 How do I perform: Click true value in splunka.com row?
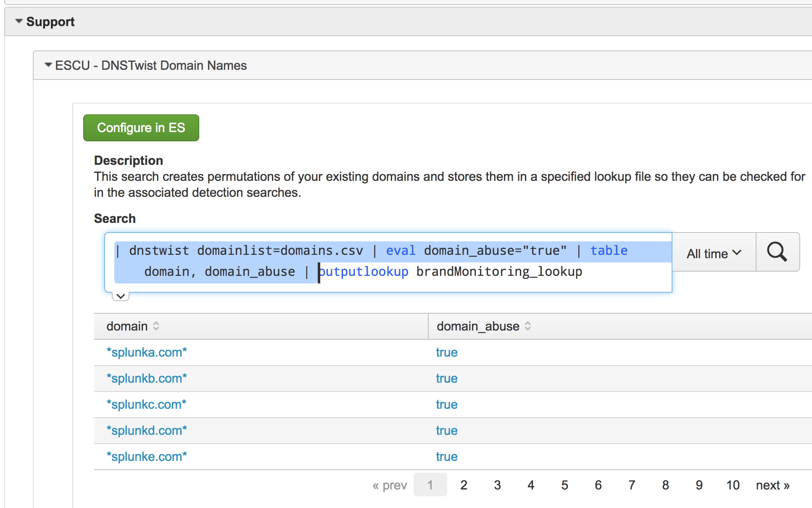[x=447, y=352]
